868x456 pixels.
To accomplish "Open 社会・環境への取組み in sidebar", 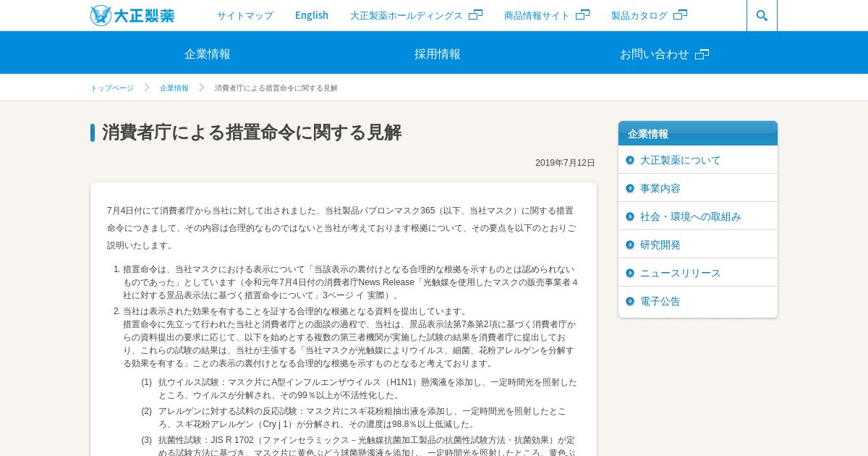I will (x=691, y=216).
